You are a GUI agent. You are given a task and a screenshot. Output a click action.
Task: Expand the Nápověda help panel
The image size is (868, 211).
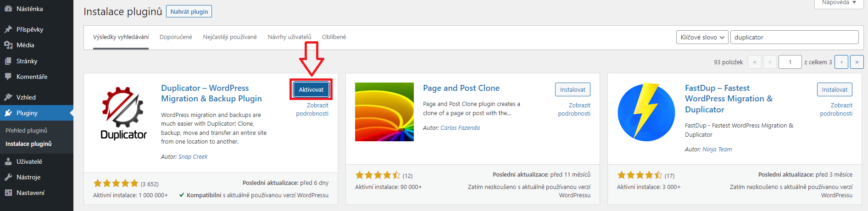(839, 3)
